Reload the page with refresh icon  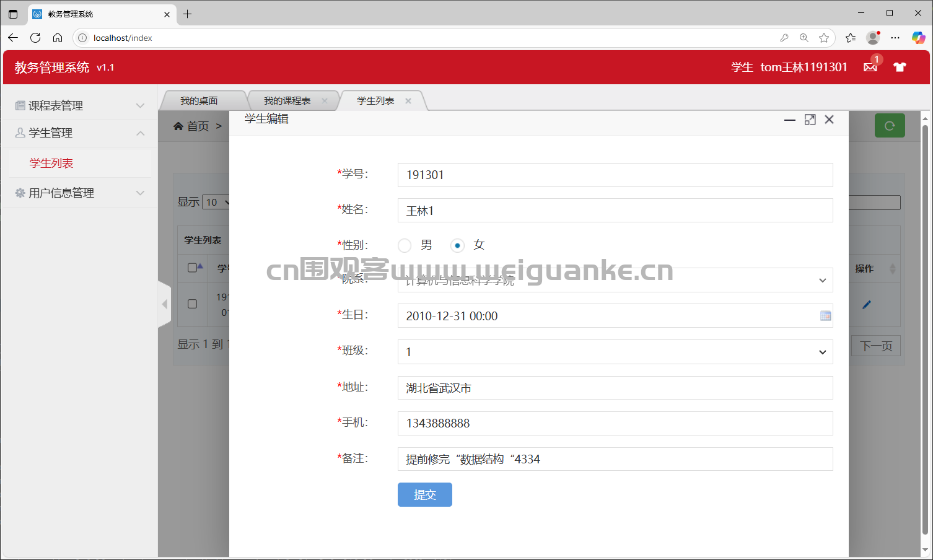click(x=35, y=38)
